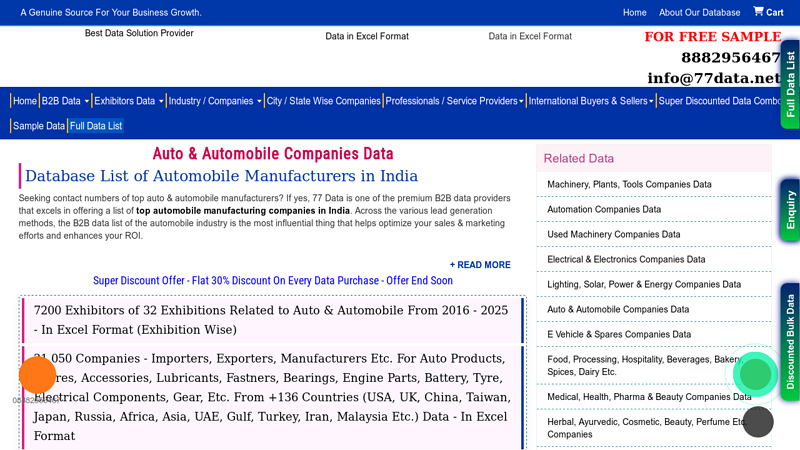
Task: Click Home link in top header
Action: pos(634,12)
